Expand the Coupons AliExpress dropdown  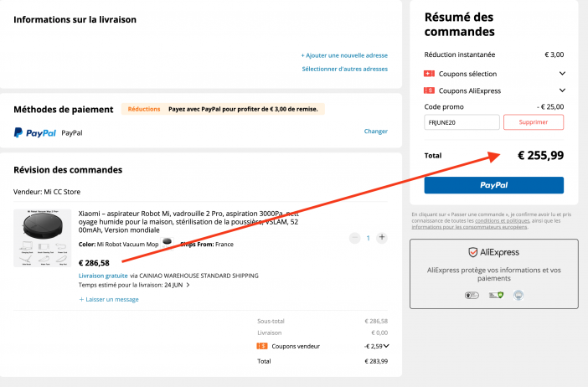562,90
